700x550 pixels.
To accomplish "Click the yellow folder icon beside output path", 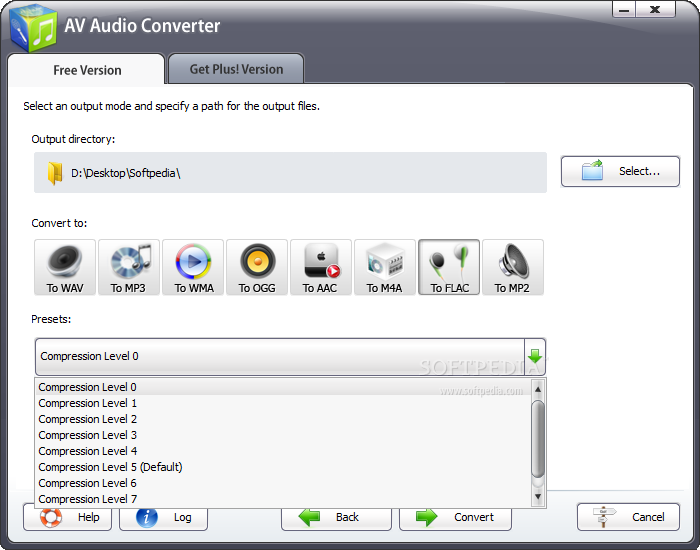I will [x=55, y=173].
